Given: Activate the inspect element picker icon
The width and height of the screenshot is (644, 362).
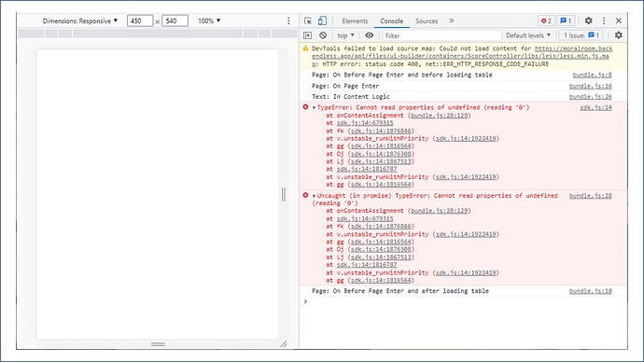Looking at the screenshot, I should coord(308,21).
